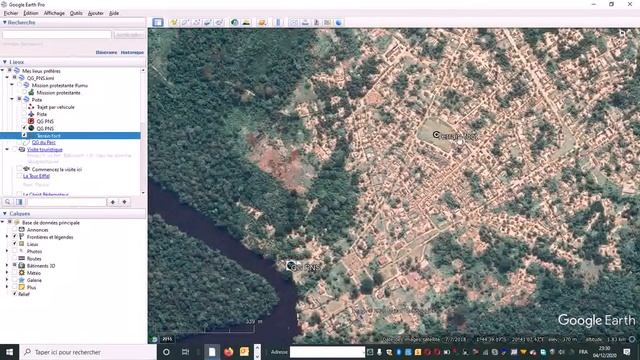Open the Aide menu
Screen dimensions: 640x360
pos(114,13)
